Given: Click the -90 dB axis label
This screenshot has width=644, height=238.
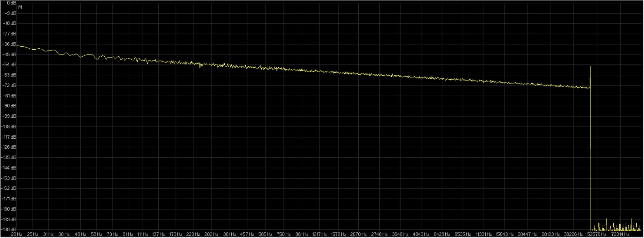Looking at the screenshot, I should (9, 106).
